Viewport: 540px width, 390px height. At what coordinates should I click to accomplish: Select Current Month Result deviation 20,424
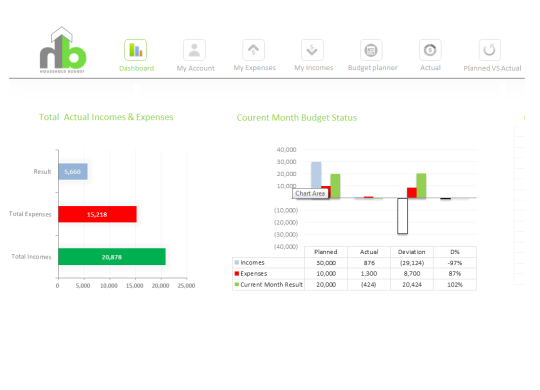click(x=412, y=285)
